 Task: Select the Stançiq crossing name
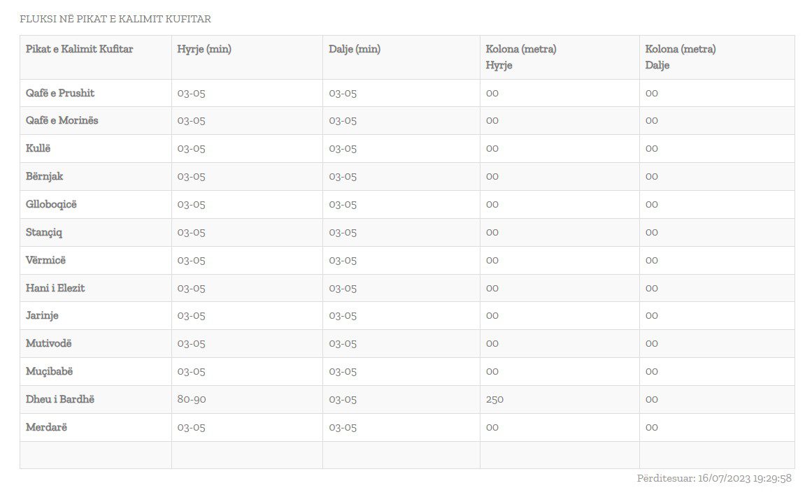pyautogui.click(x=44, y=232)
